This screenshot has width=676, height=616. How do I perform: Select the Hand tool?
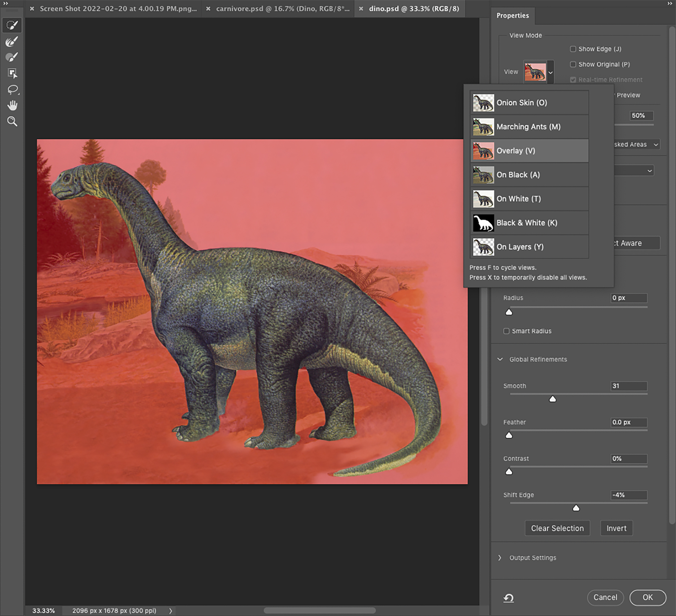pos(12,106)
